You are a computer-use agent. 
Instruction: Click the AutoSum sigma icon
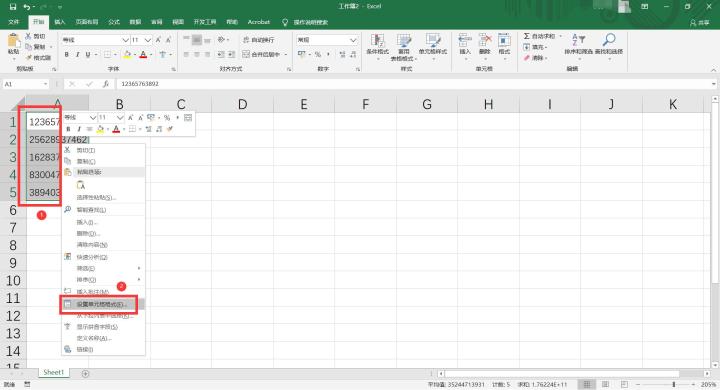click(x=527, y=36)
